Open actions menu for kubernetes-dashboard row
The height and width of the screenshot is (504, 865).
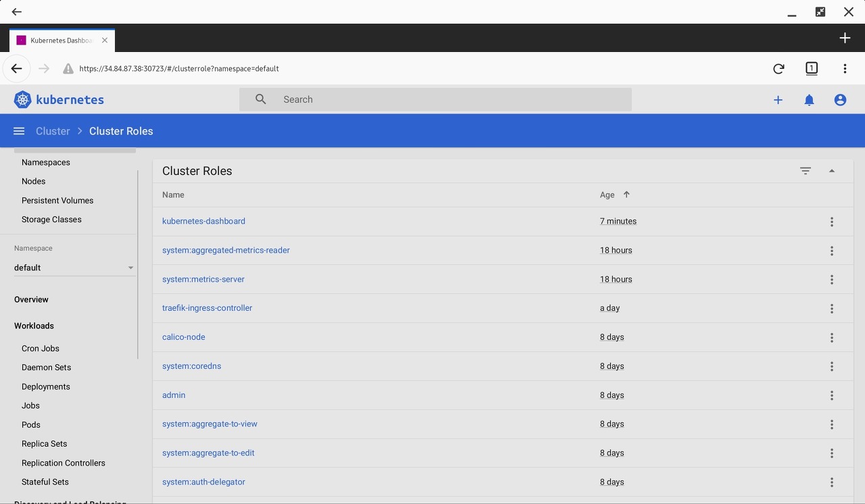[831, 222]
